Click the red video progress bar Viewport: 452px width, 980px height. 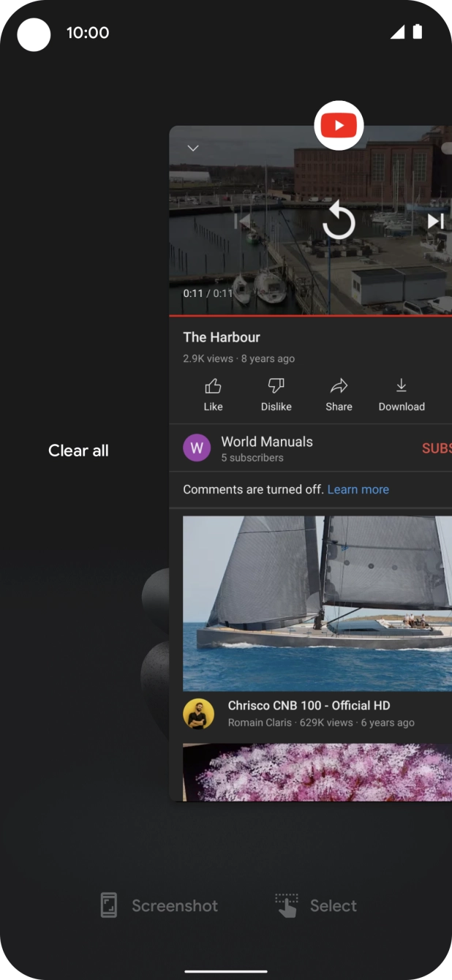click(310, 315)
